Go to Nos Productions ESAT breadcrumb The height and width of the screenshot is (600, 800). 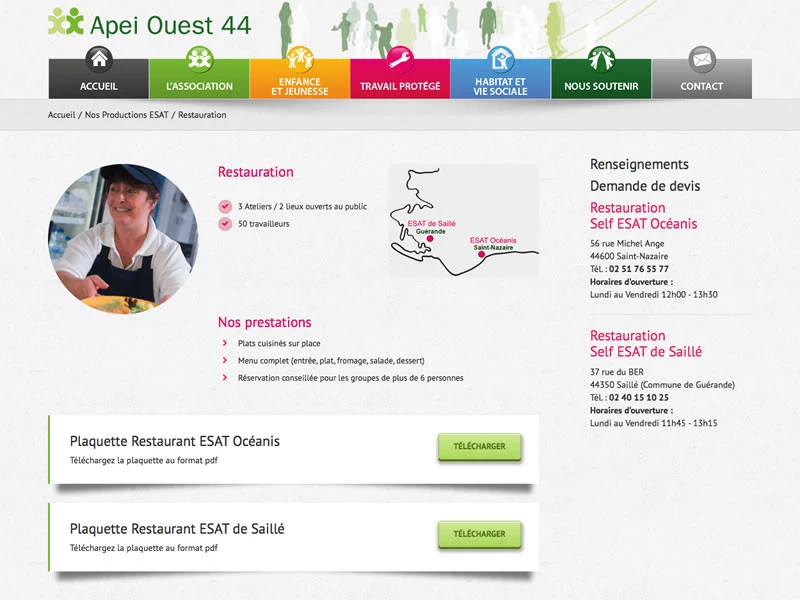[127, 115]
